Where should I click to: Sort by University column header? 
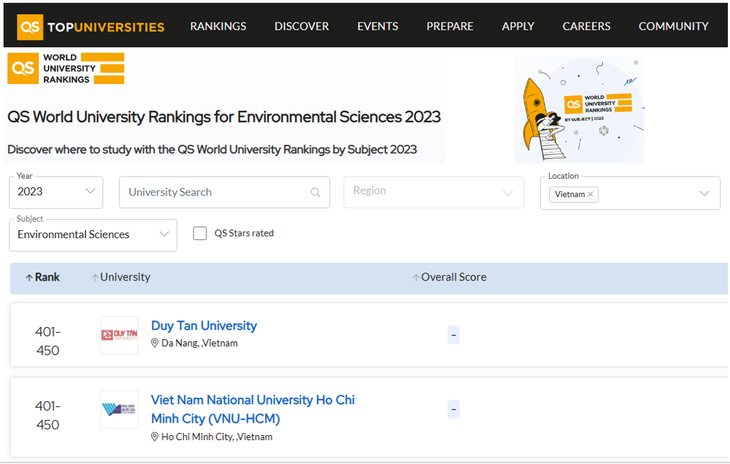(x=124, y=277)
